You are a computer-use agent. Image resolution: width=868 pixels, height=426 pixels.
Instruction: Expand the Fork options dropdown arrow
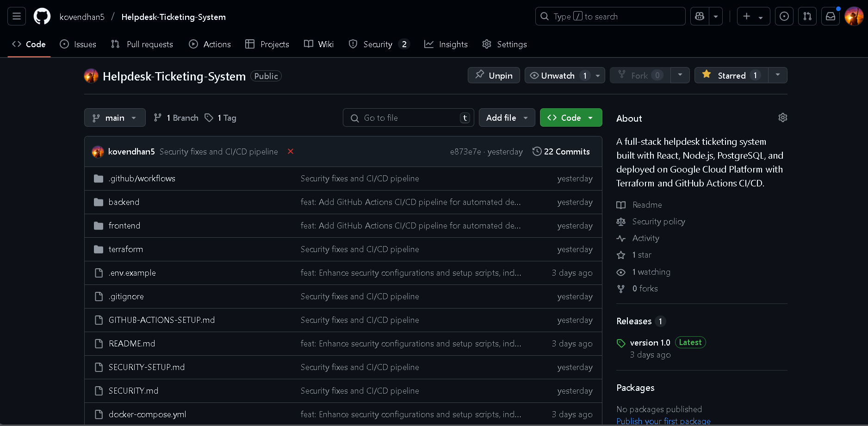click(x=680, y=75)
